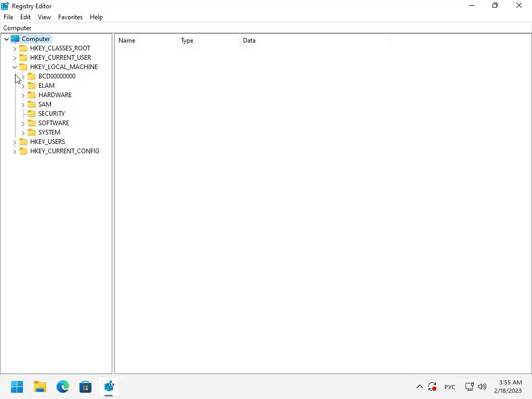The image size is (532, 399).
Task: Expand HKEY_USERS chevron
Action: 15,142
